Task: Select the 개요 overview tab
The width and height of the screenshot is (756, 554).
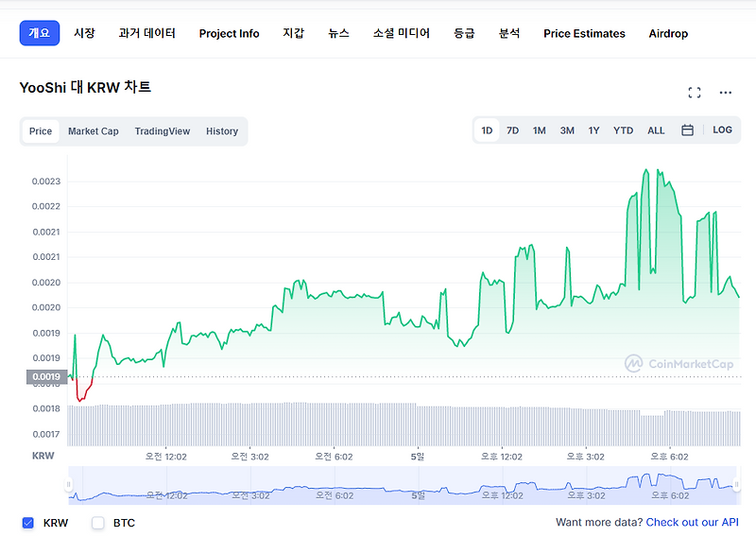Action: pyautogui.click(x=40, y=33)
